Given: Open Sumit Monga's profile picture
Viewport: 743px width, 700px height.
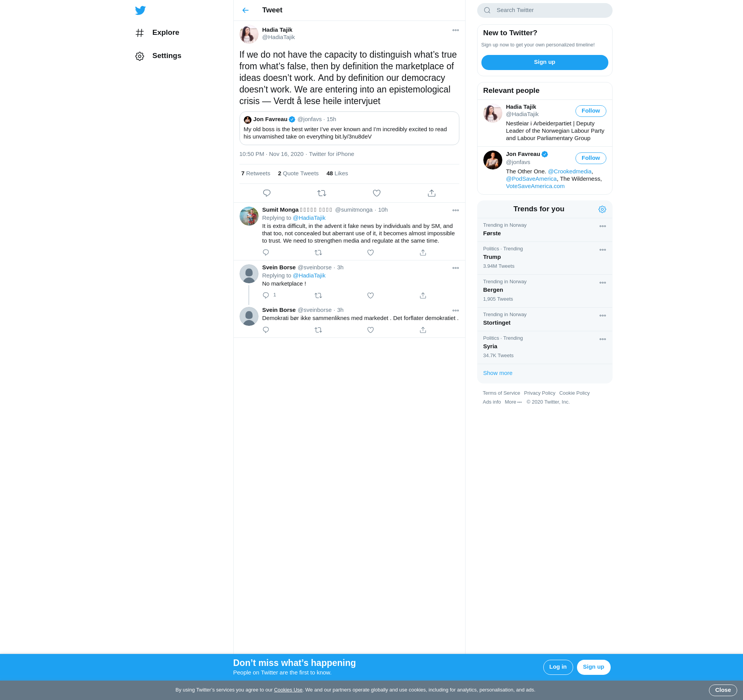Looking at the screenshot, I should [x=249, y=216].
